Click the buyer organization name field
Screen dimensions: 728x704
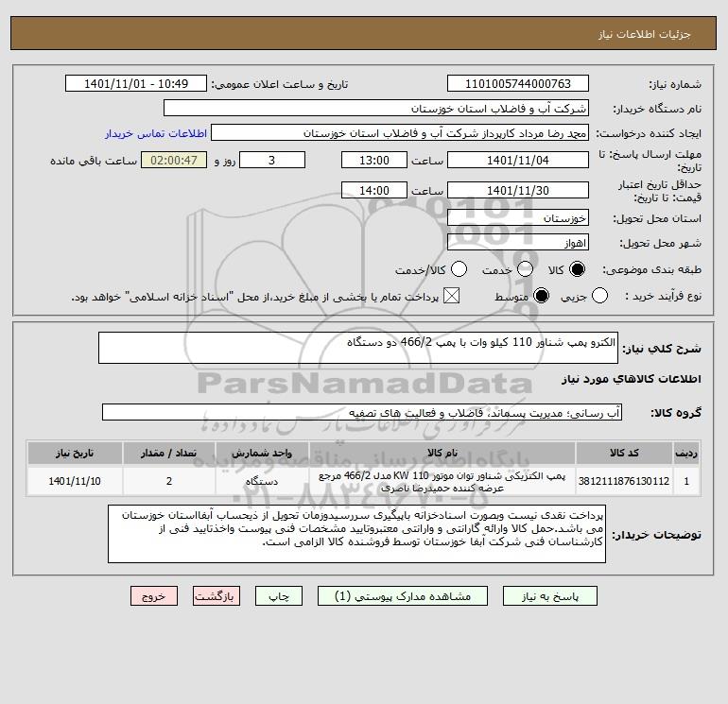376,109
